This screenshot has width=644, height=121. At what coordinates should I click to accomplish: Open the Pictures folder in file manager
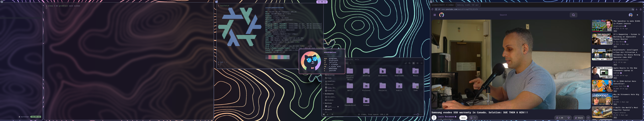[x=366, y=87]
